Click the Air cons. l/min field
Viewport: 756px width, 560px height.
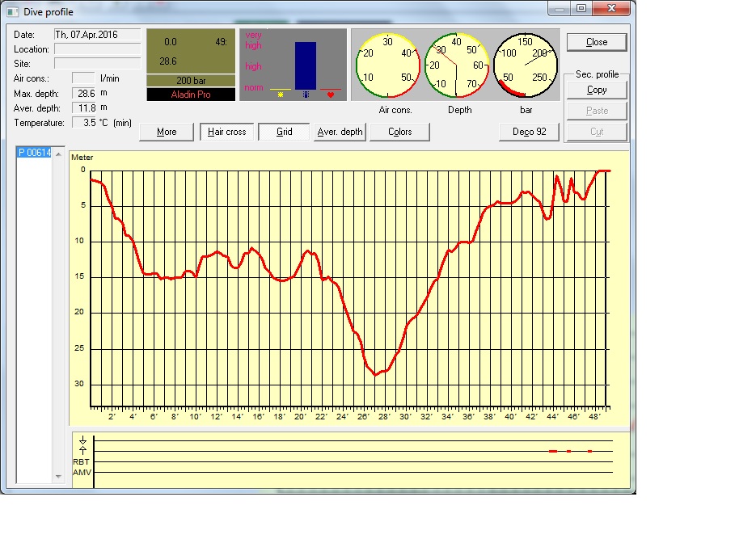point(83,78)
